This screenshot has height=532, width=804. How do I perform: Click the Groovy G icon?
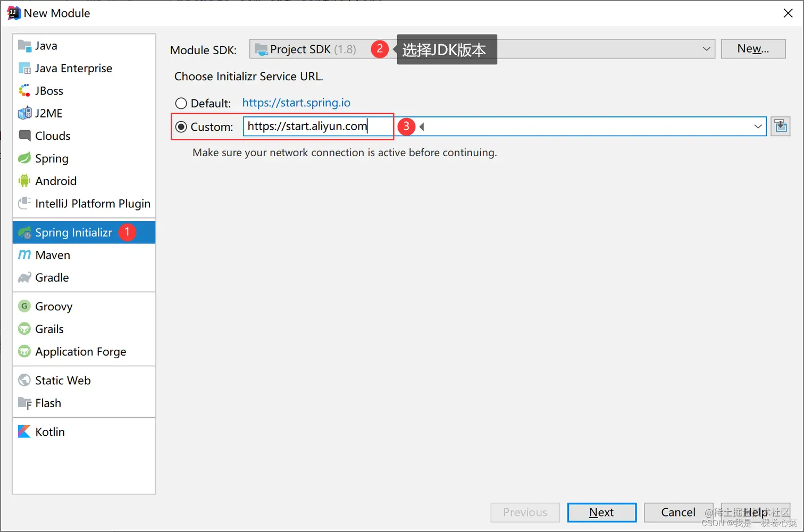point(24,306)
